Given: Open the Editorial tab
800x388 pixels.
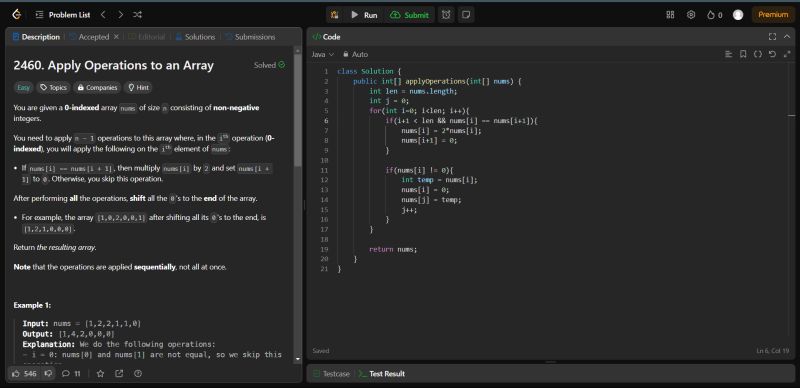Looking at the screenshot, I should click(x=147, y=37).
